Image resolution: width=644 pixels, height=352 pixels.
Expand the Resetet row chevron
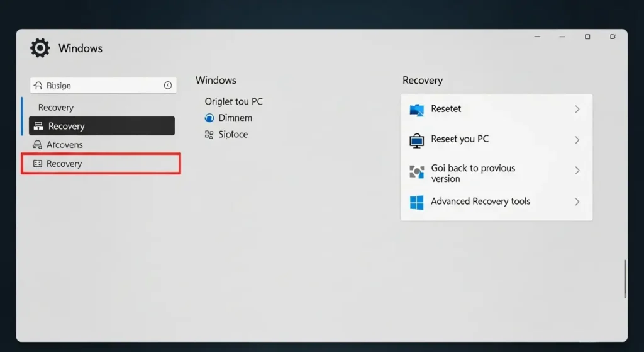(x=577, y=109)
